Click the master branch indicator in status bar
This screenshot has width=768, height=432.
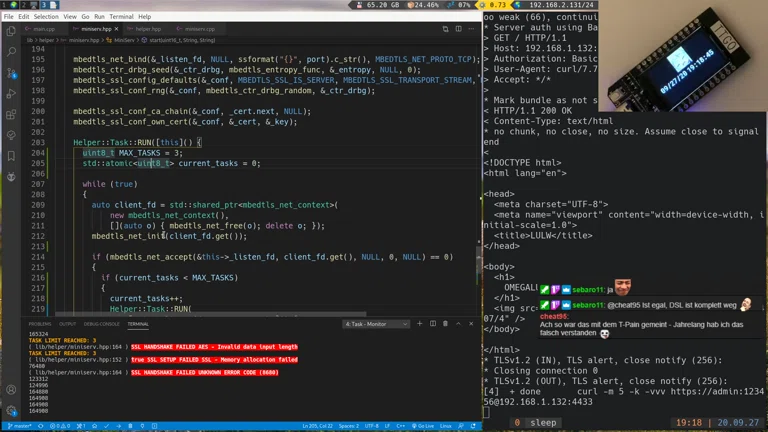[19, 426]
